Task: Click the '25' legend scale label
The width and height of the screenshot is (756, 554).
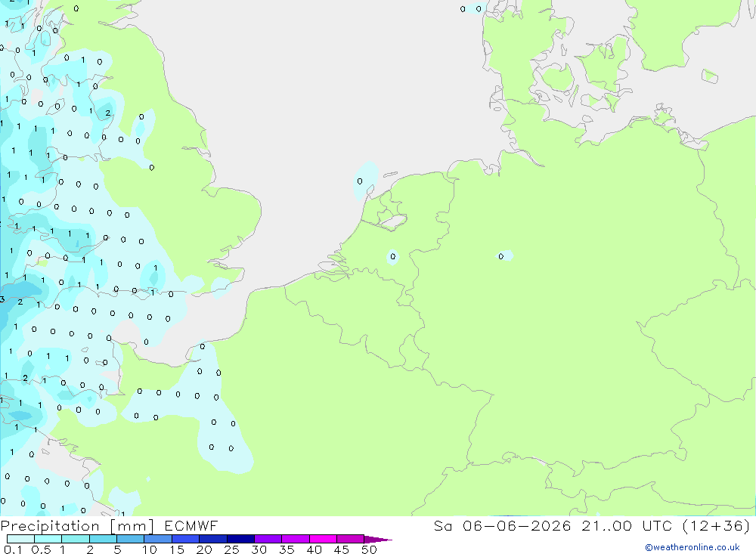Action: coord(231,549)
